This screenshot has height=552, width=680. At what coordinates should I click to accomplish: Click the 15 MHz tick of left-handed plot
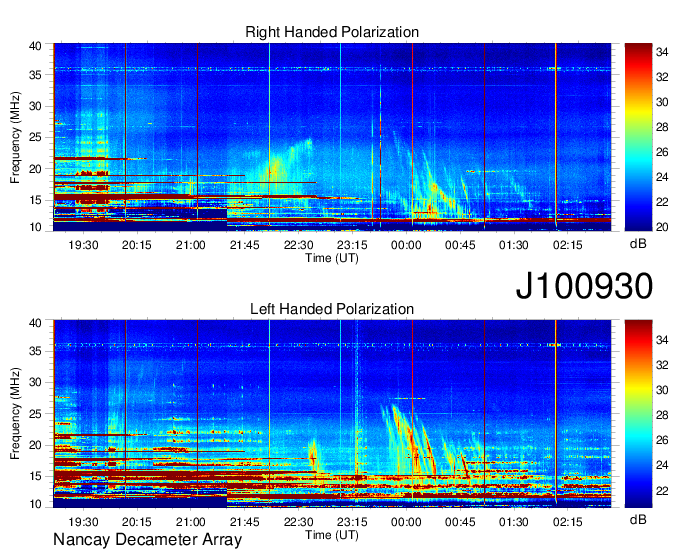coord(35,476)
